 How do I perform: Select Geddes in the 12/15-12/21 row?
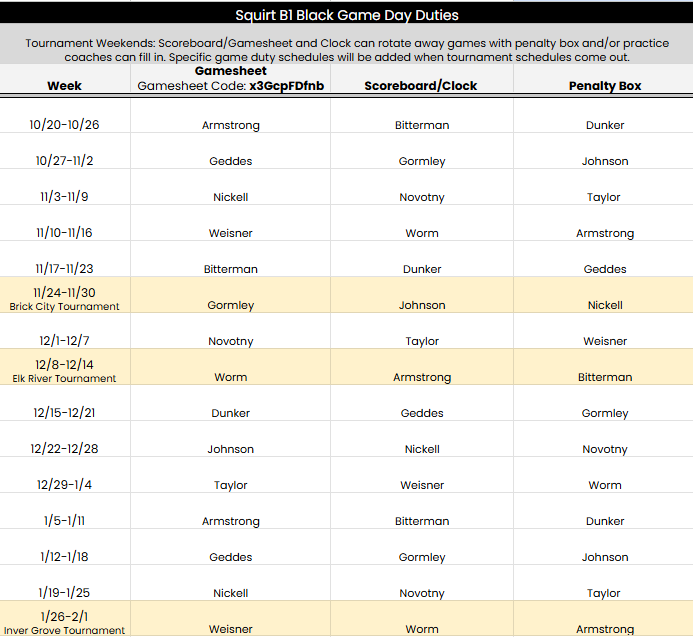pos(422,413)
